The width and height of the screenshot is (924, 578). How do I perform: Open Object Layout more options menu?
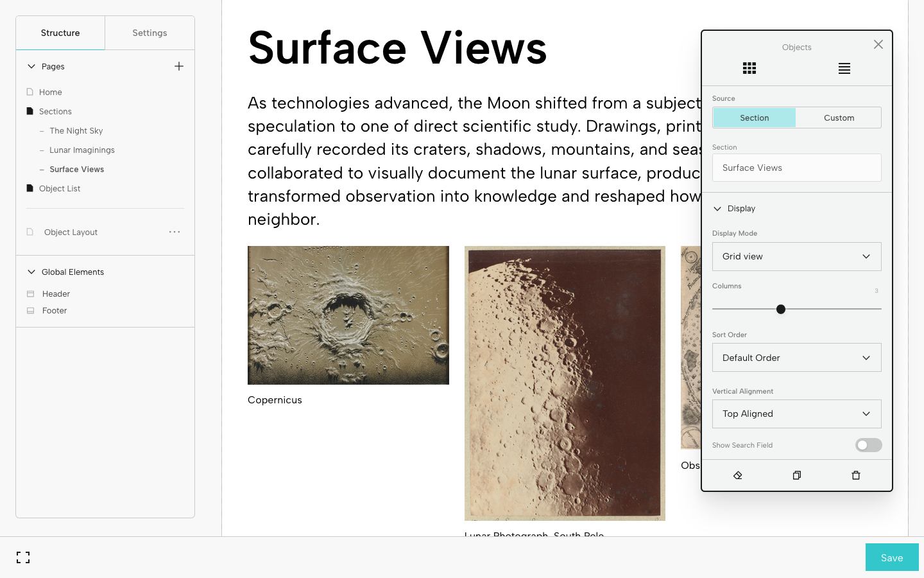click(x=175, y=232)
